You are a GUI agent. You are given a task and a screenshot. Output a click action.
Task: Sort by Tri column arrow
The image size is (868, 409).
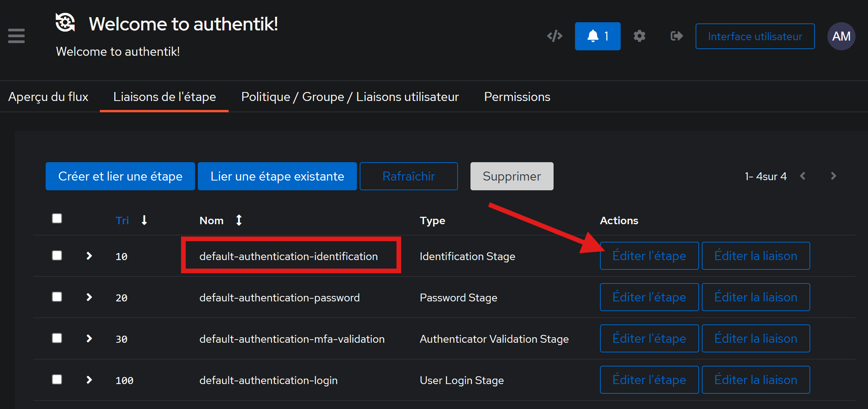(x=144, y=220)
